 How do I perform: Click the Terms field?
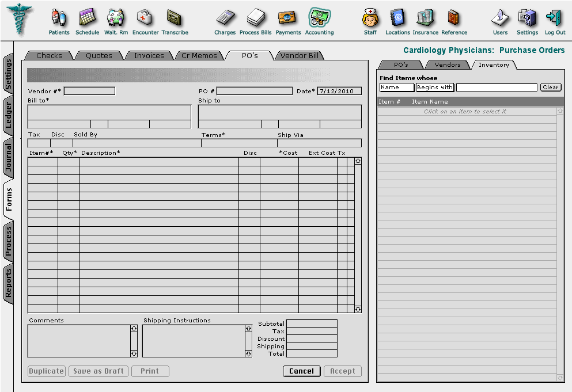[x=239, y=143]
